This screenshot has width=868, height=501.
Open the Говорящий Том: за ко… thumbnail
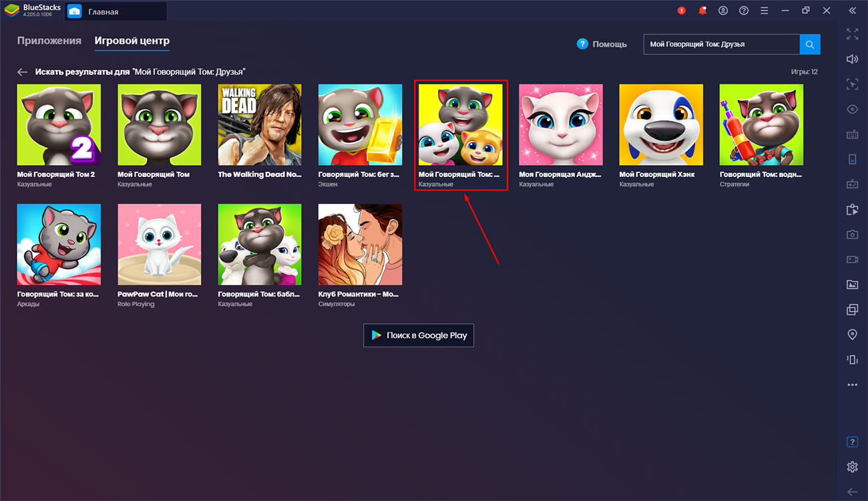(59, 244)
